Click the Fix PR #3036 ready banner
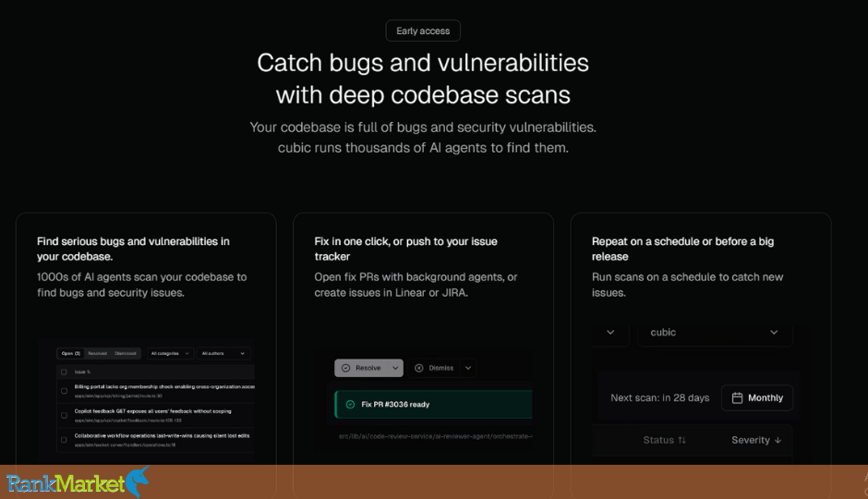Image resolution: width=868 pixels, height=499 pixels. click(433, 405)
